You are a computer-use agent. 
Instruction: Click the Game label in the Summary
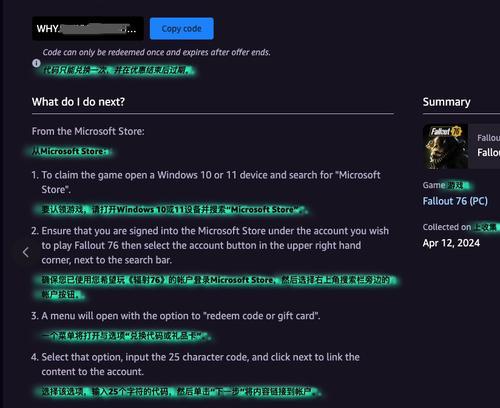pyautogui.click(x=434, y=185)
